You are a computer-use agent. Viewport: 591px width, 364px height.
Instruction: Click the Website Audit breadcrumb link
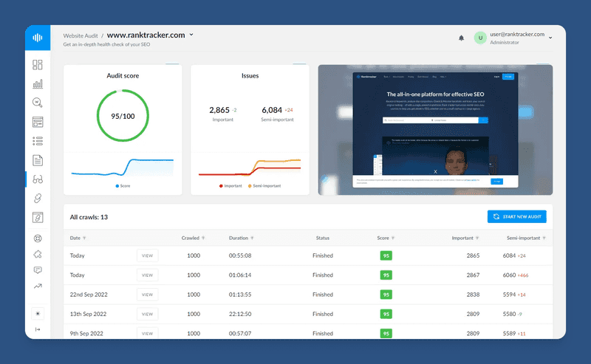pyautogui.click(x=81, y=35)
